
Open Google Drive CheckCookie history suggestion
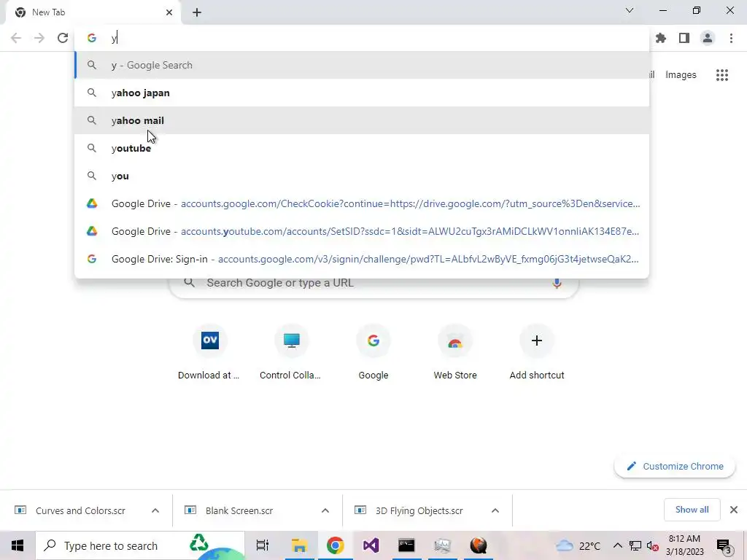point(362,203)
